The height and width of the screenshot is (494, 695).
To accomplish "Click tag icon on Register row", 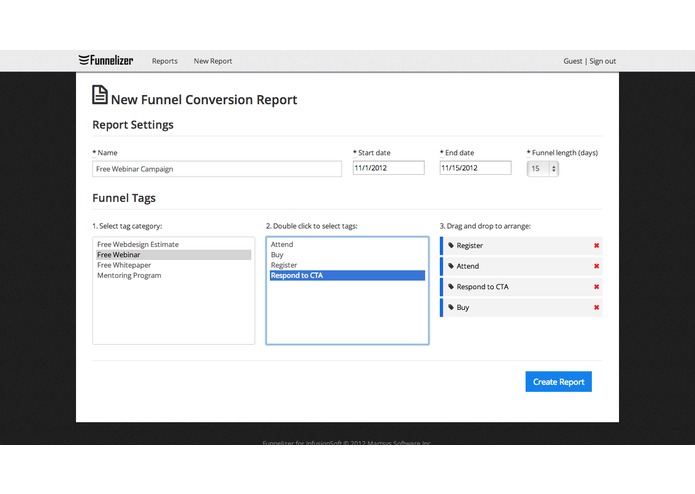I will [451, 245].
